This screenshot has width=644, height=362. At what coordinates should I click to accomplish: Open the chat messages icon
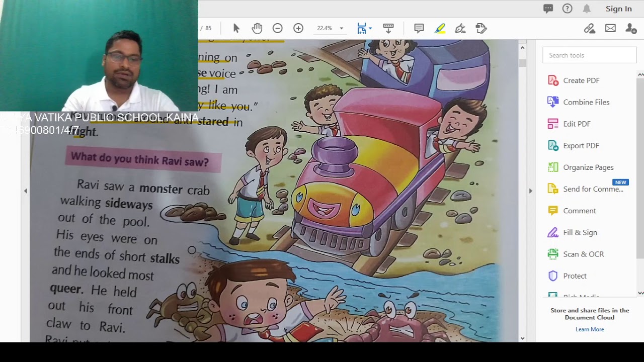coord(548,9)
